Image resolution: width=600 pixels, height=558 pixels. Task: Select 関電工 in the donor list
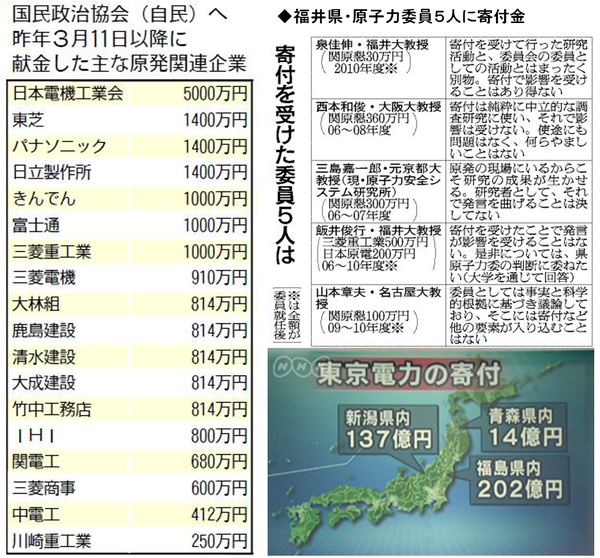pos(36,462)
